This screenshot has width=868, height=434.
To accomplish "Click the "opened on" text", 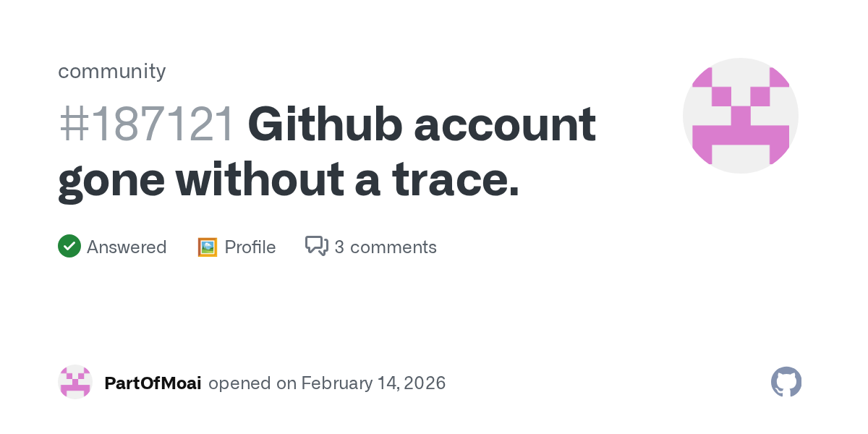I will coord(252,383).
